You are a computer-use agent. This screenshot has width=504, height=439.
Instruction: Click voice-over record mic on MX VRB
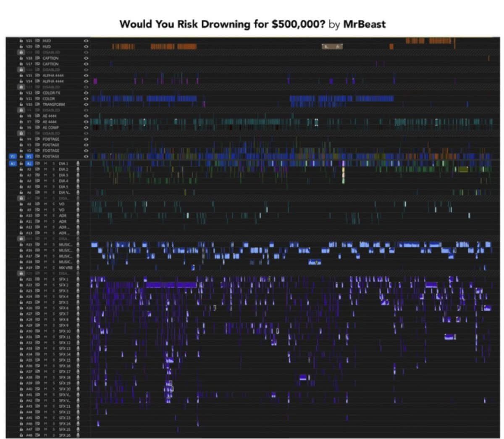[x=78, y=268]
